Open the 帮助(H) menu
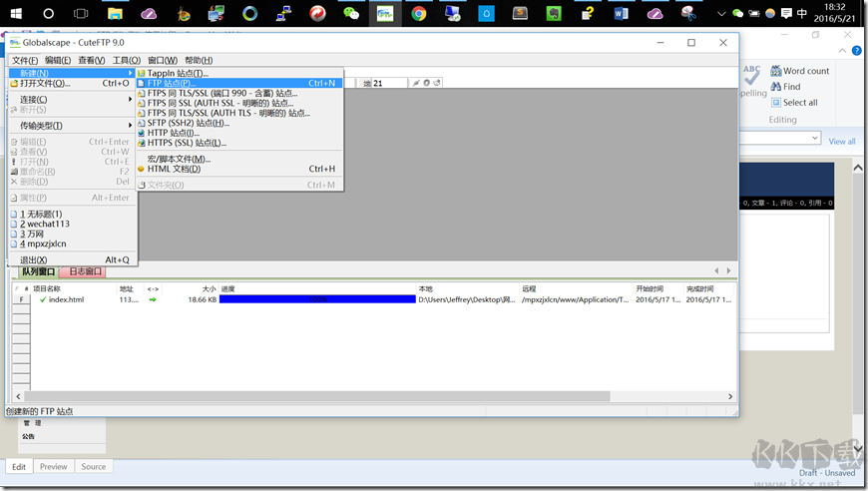This screenshot has height=491, width=868. pyautogui.click(x=199, y=60)
